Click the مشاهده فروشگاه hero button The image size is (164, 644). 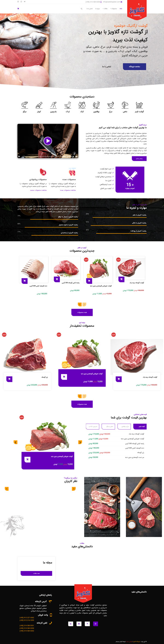coord(134,67)
